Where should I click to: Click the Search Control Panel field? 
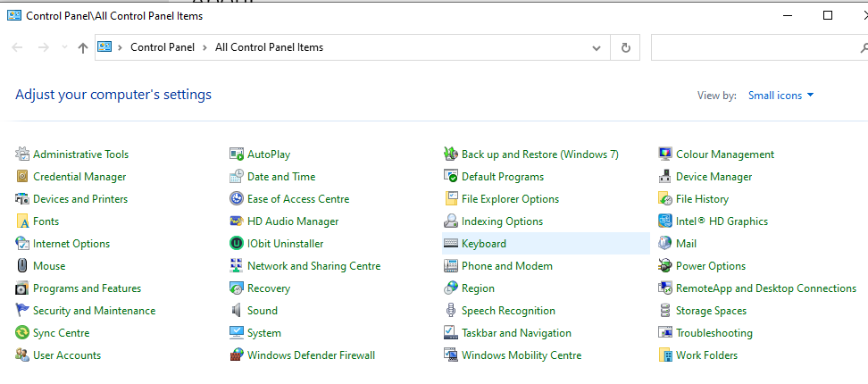[x=759, y=47]
